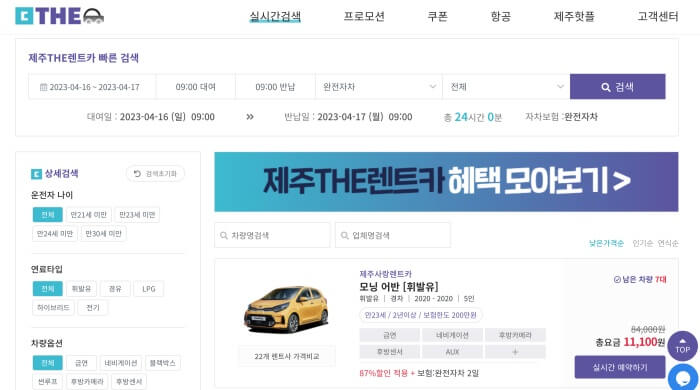The image size is (700, 390).
Task: Sort results by 연식순
Action: coord(668,243)
